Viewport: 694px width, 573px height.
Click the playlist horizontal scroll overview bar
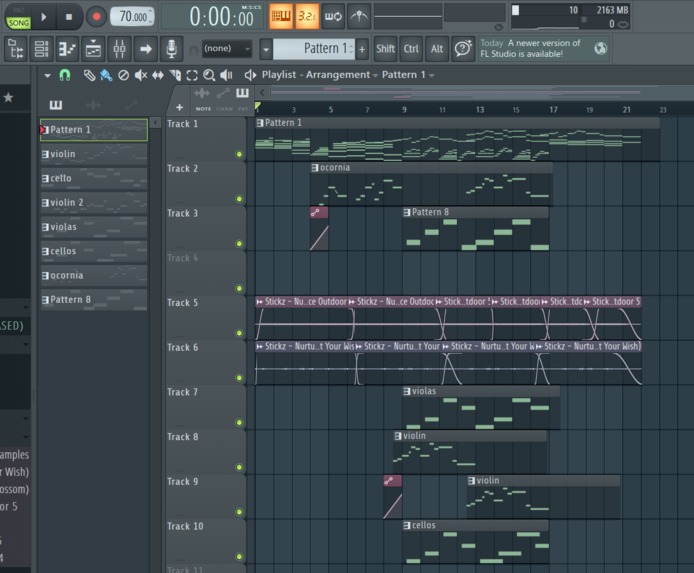click(x=480, y=92)
